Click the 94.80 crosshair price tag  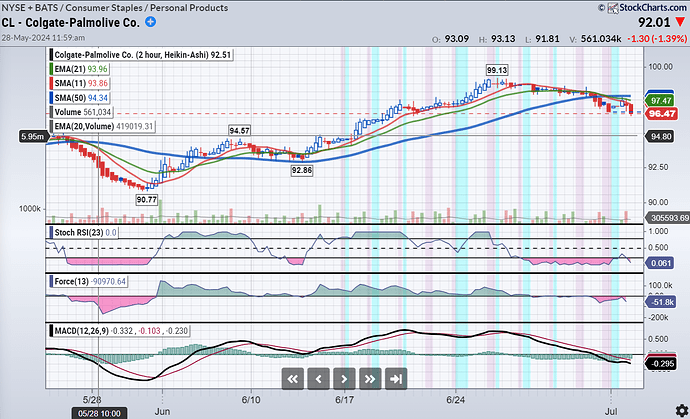coord(661,136)
